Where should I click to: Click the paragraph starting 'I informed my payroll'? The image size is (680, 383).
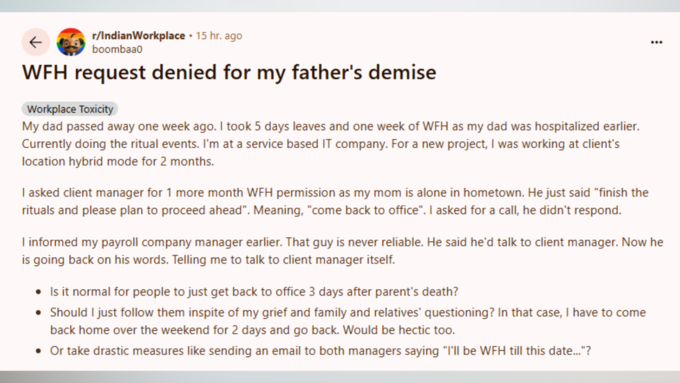(343, 251)
